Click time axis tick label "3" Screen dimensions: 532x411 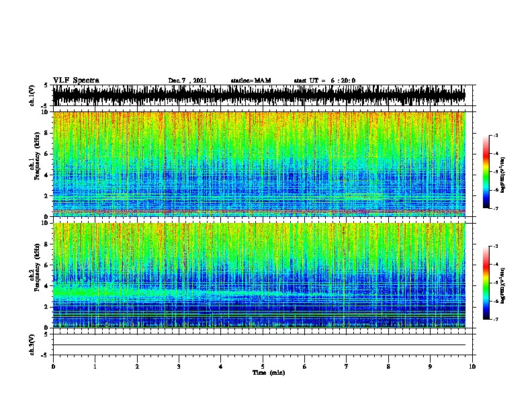(179, 367)
